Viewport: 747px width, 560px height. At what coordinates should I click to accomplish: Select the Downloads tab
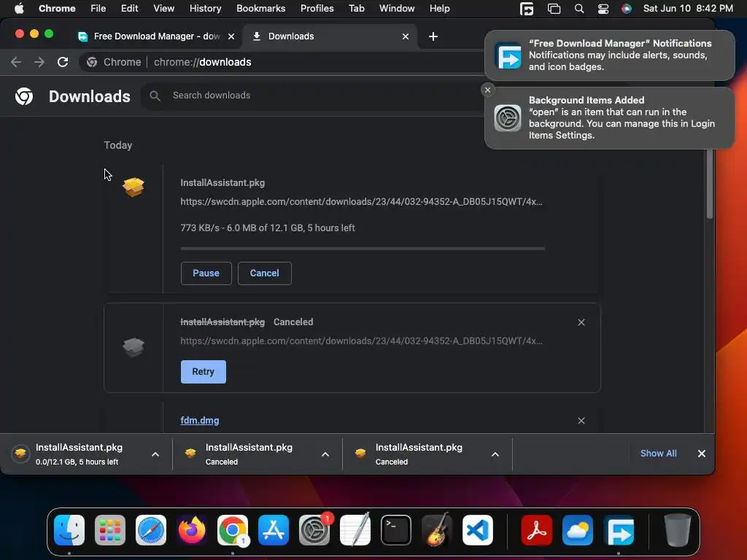pyautogui.click(x=330, y=36)
